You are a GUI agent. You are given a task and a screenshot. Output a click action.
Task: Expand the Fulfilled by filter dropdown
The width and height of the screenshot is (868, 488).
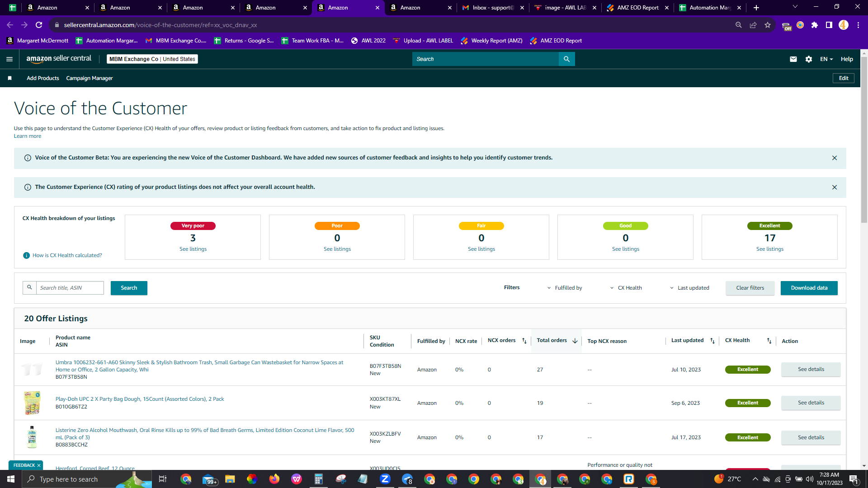point(565,288)
